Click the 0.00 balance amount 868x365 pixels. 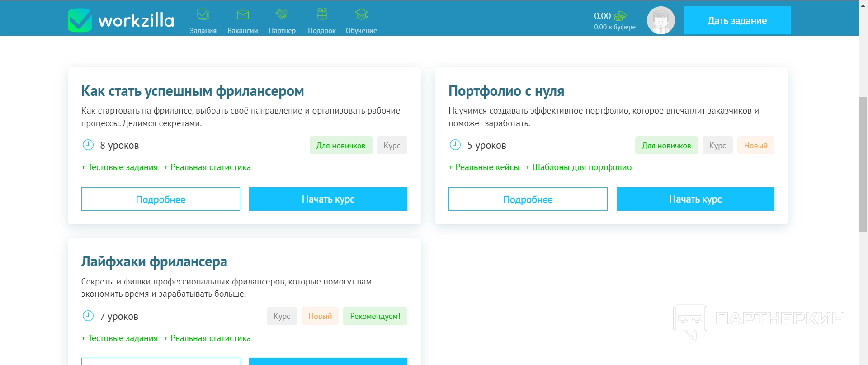point(602,16)
